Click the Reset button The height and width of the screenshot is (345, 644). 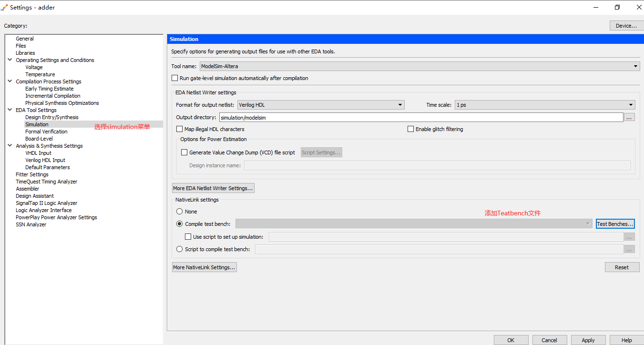point(622,267)
